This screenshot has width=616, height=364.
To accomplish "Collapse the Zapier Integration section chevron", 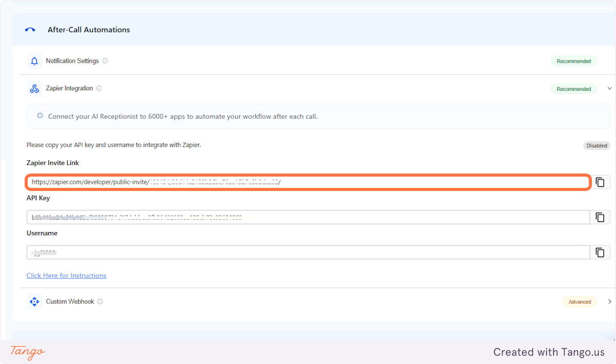I will (609, 88).
